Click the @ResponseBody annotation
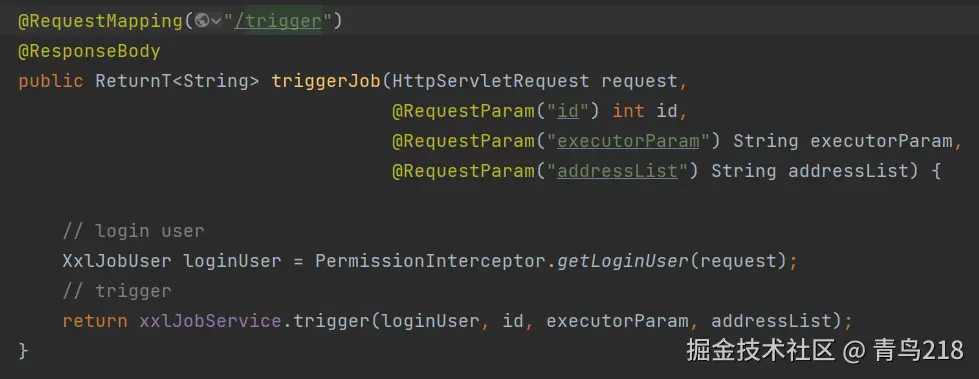Viewport: 979px width, 379px height. [x=89, y=51]
